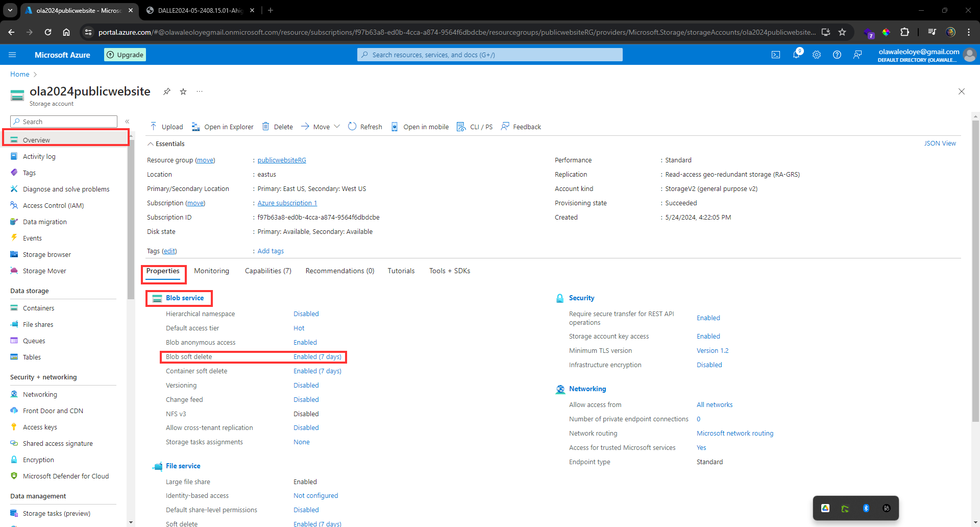Open the publicwebsiteRG resource group link

click(x=282, y=160)
